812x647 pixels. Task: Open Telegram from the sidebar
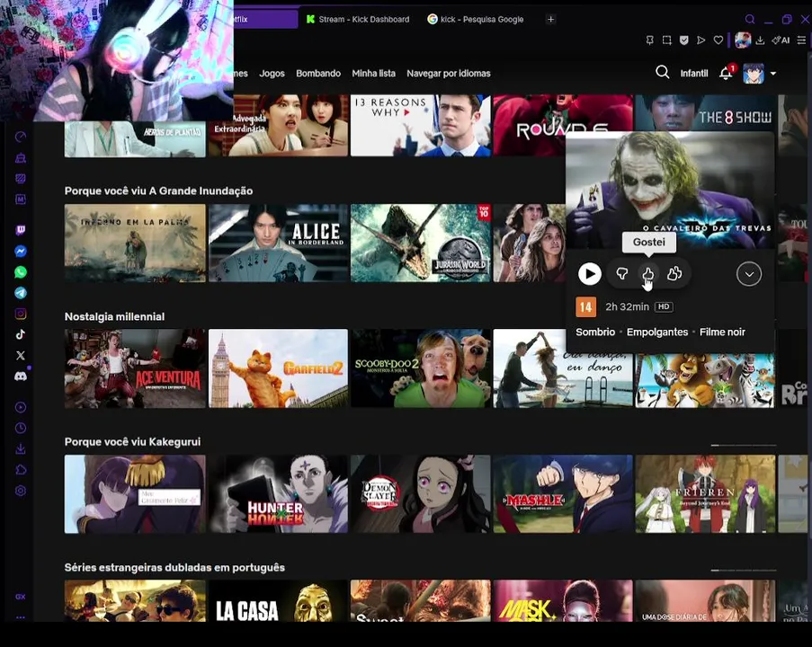(20, 293)
